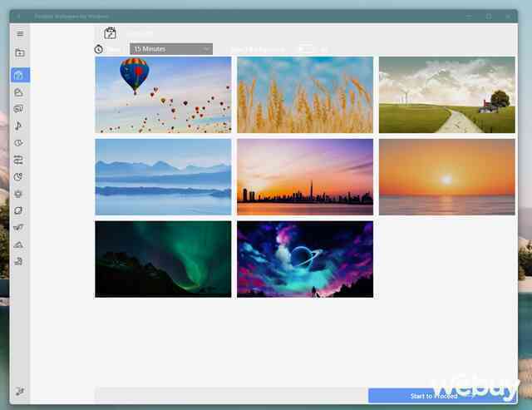Select the orange ocean sunset wallpaper
The width and height of the screenshot is (532, 410).
point(447,177)
